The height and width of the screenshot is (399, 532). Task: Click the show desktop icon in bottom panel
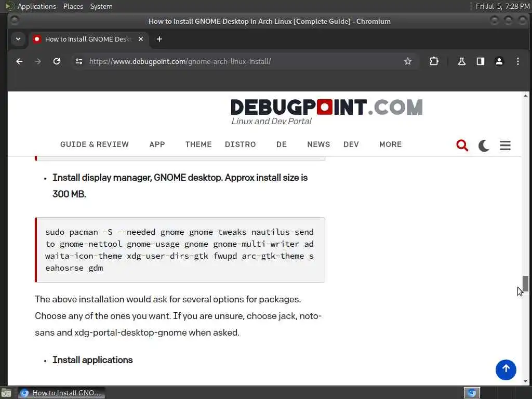(x=6, y=393)
